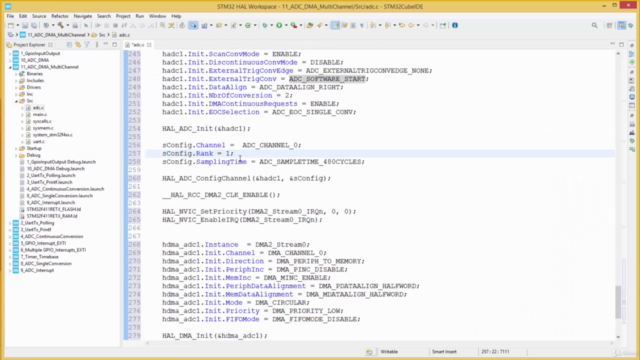Screen dimensions: 640x360
Task: Click the Debug perspective icon at far right
Action: click(x=631, y=25)
